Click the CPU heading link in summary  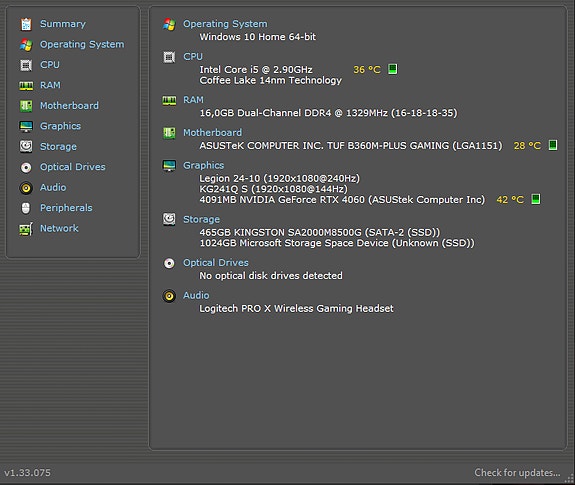tap(193, 56)
